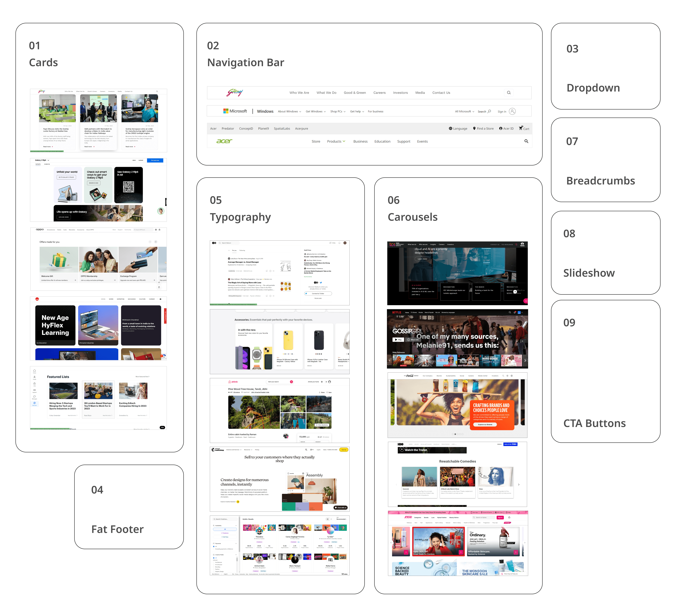Click the Find a Store pin icon
This screenshot has height=616, width=676.
(474, 128)
